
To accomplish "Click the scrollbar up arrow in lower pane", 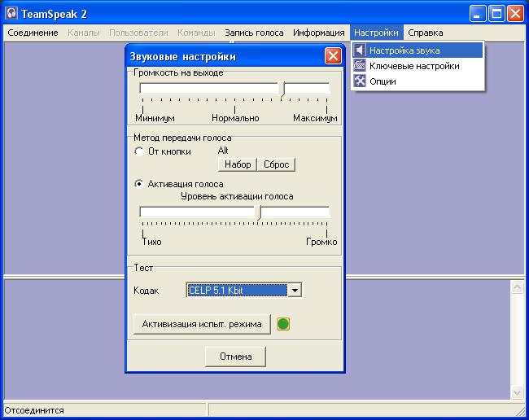I will [517, 287].
